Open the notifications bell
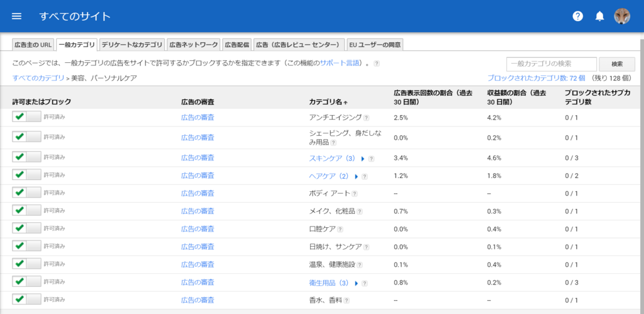The height and width of the screenshot is (314, 644). (599, 16)
